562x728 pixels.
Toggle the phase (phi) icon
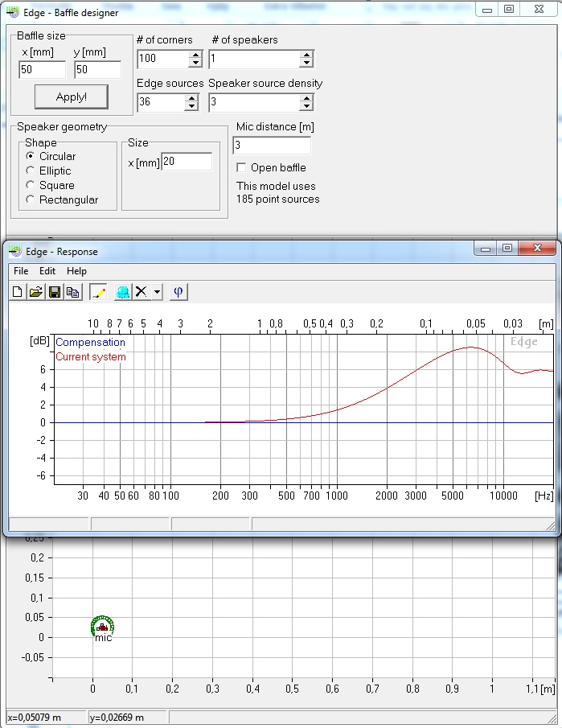tap(178, 292)
